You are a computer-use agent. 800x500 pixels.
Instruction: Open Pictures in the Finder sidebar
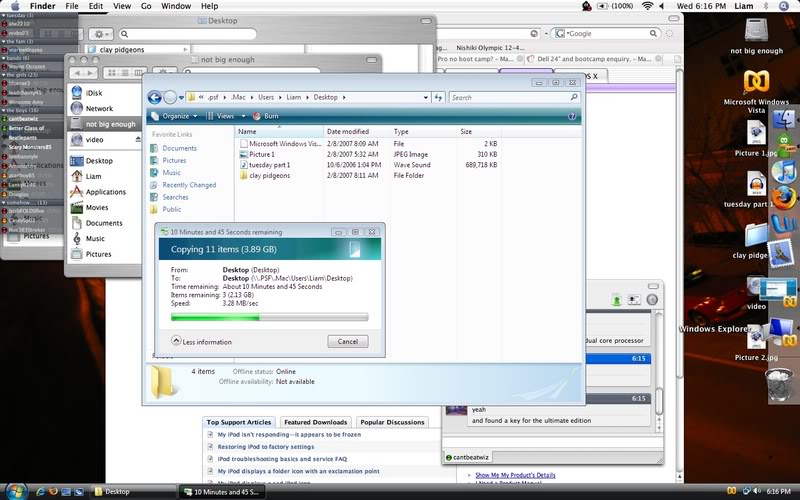pos(98,254)
